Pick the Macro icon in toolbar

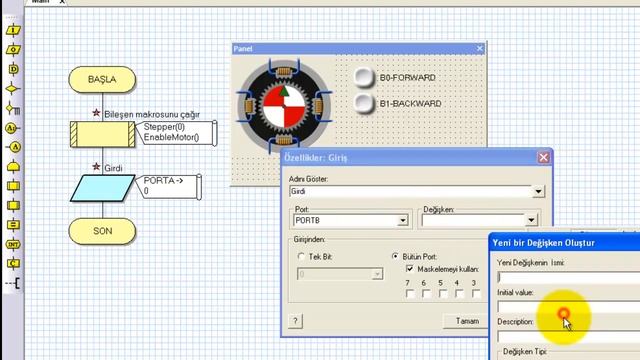point(13,186)
